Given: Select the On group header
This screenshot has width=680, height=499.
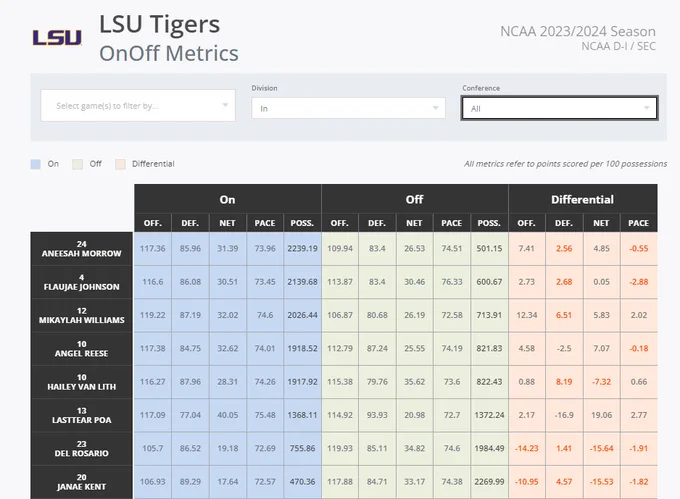Looking at the screenshot, I should pyautogui.click(x=228, y=199).
